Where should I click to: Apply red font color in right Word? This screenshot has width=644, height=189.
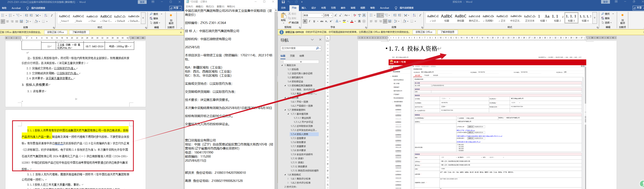pos(352,21)
